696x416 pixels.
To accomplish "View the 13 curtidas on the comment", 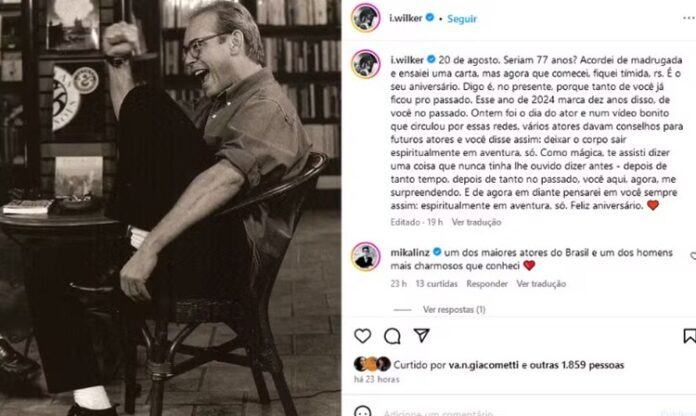I will 436,284.
